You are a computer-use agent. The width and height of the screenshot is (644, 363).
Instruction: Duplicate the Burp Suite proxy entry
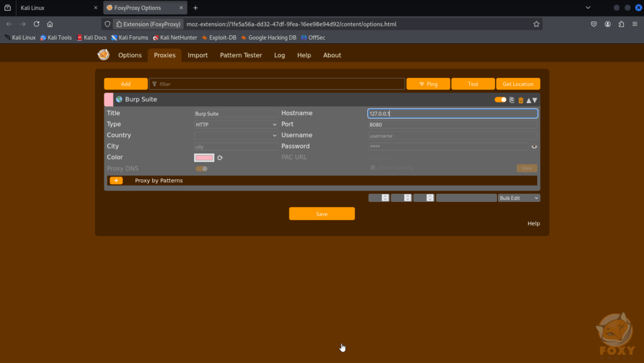click(512, 100)
